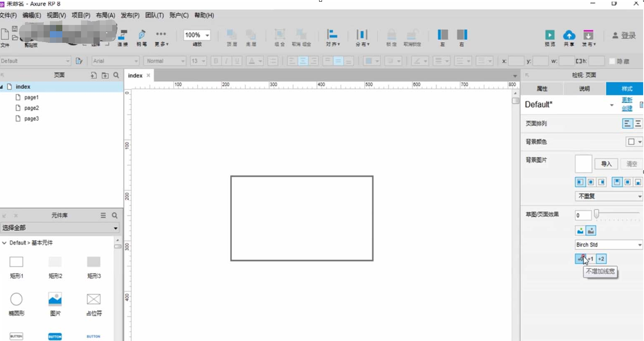644x341 pixels.
Task: Open the 团队(T) menu
Action: click(x=154, y=15)
